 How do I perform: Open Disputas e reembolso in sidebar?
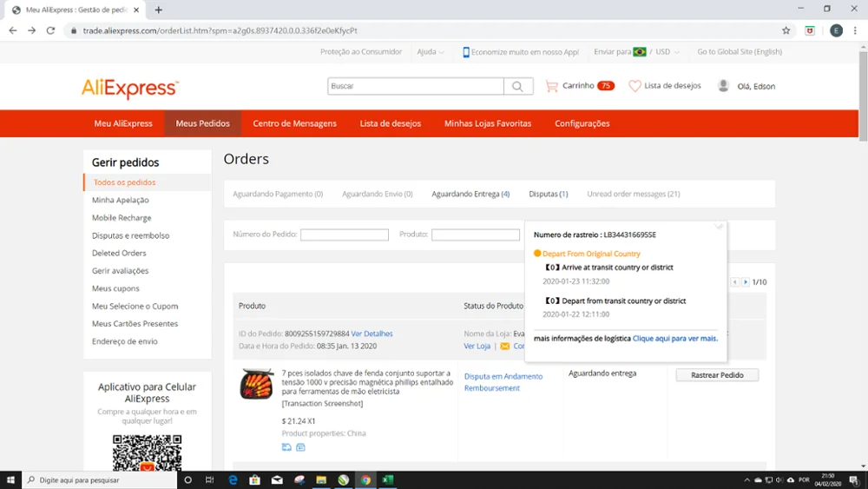pyautogui.click(x=131, y=235)
